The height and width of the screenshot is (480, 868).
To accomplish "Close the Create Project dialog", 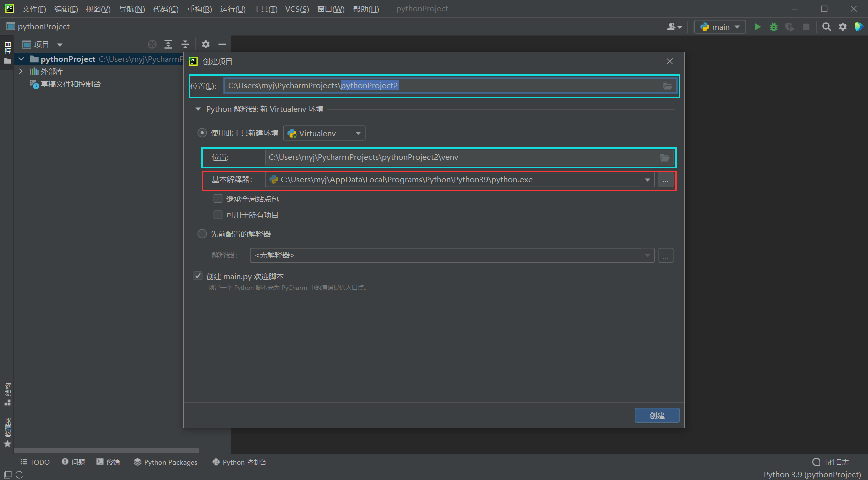I will point(670,61).
